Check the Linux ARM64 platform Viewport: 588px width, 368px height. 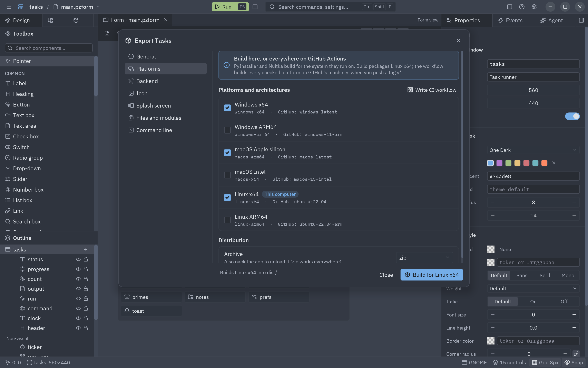click(227, 220)
